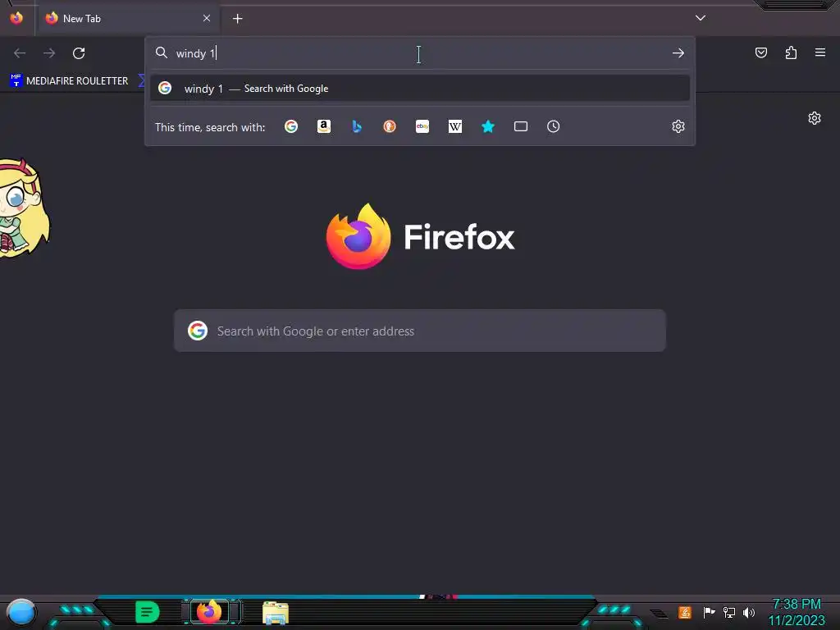Search this time with Amazon
This screenshot has width=840, height=630.
[x=323, y=126]
